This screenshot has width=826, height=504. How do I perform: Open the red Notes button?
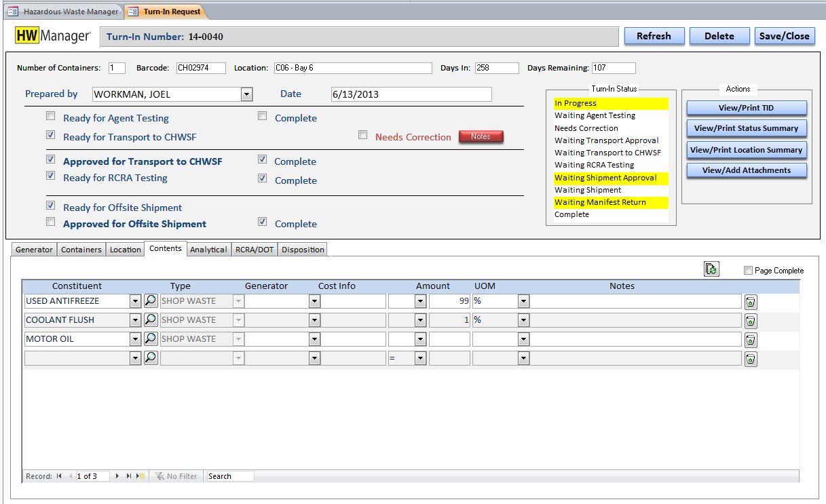pos(481,136)
